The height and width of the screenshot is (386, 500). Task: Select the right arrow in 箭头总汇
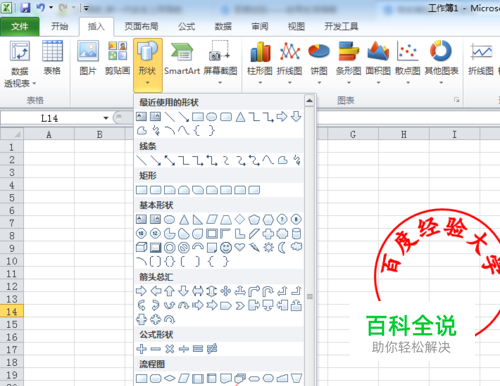click(x=141, y=291)
